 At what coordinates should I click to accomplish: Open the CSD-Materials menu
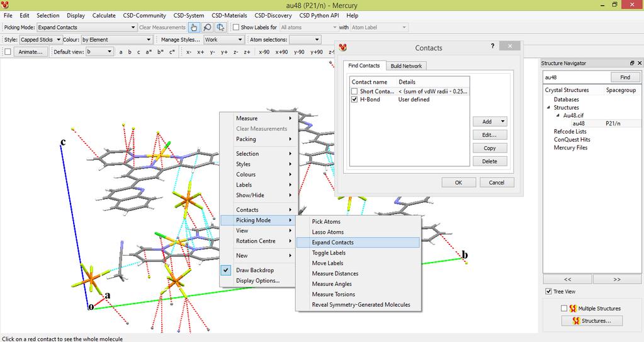click(x=229, y=16)
